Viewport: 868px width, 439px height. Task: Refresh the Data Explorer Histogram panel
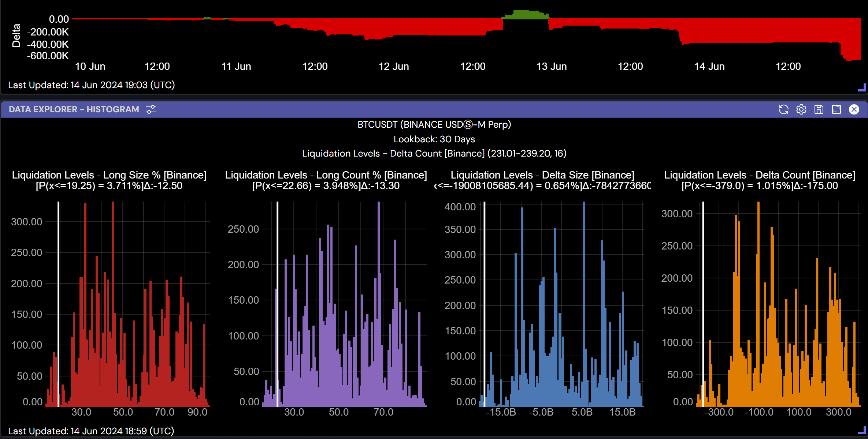(x=783, y=109)
